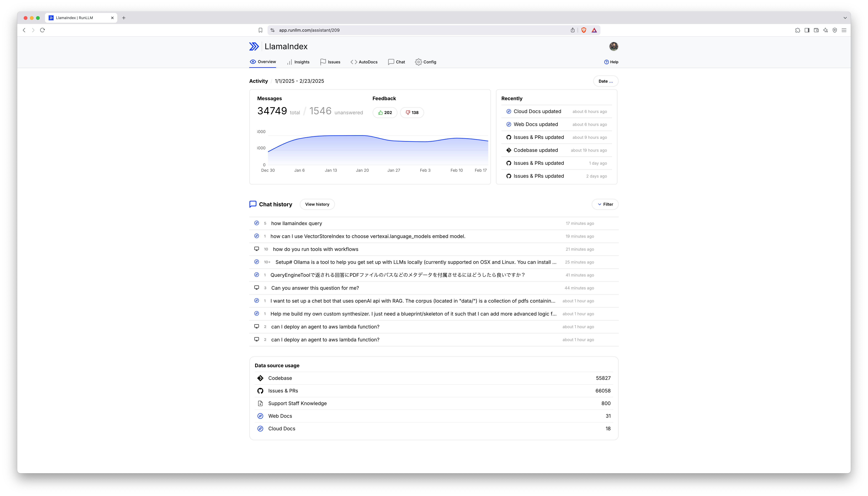868x496 pixels.
Task: Click the View history button
Action: (317, 204)
